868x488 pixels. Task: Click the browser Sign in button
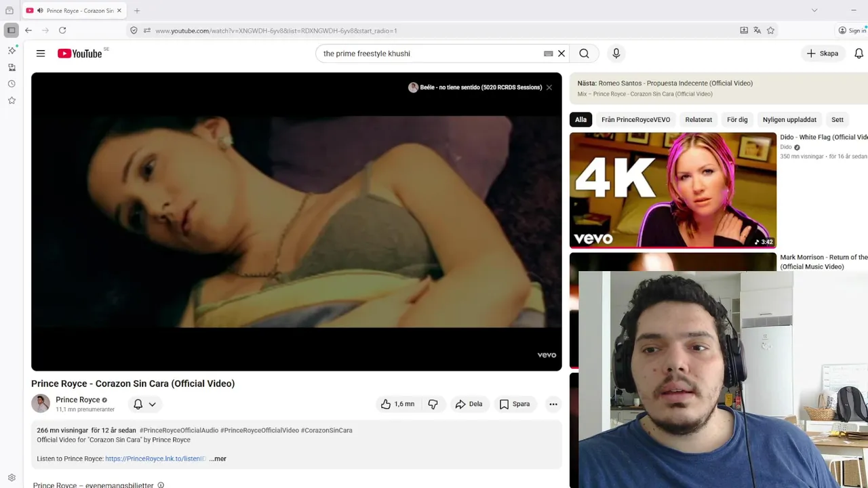tap(852, 30)
